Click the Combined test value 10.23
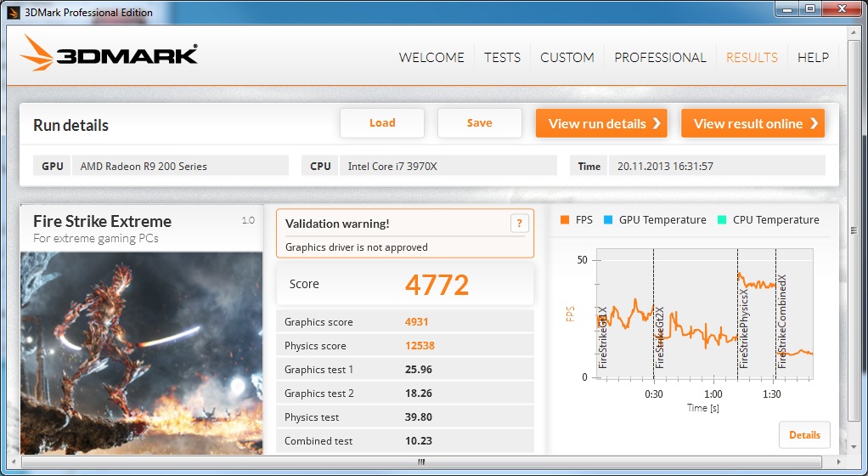Image resolution: width=868 pixels, height=476 pixels. click(419, 441)
